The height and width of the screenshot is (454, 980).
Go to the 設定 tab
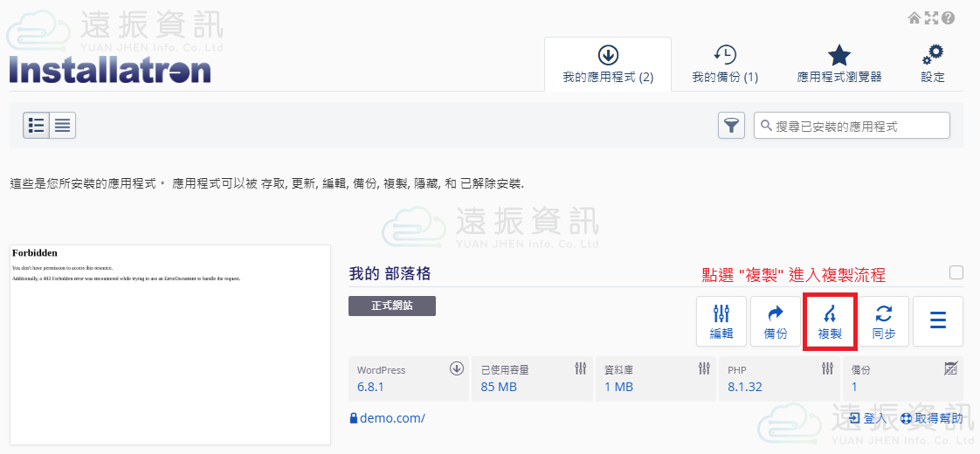(933, 65)
